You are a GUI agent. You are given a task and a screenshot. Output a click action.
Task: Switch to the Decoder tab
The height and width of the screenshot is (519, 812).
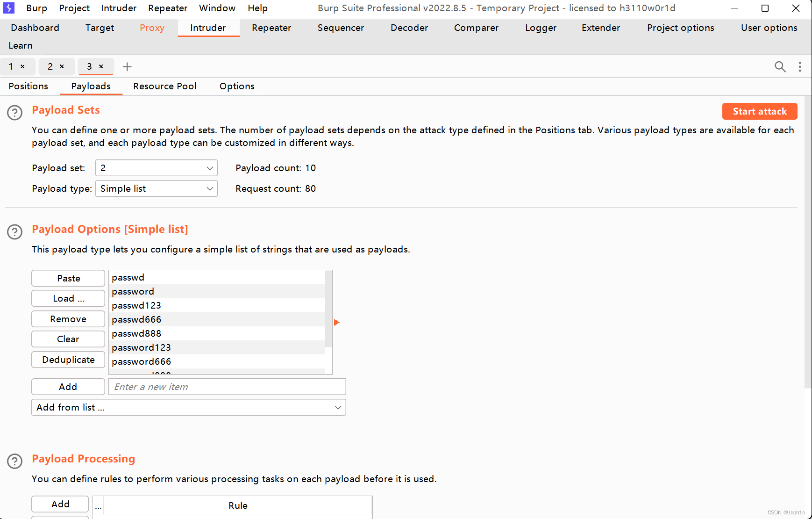click(x=409, y=28)
